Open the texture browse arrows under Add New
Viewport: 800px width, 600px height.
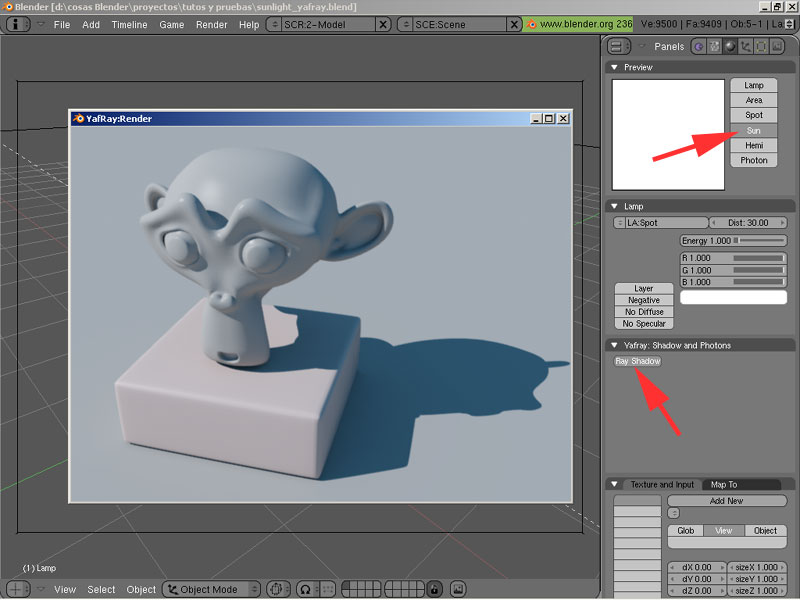[x=673, y=513]
